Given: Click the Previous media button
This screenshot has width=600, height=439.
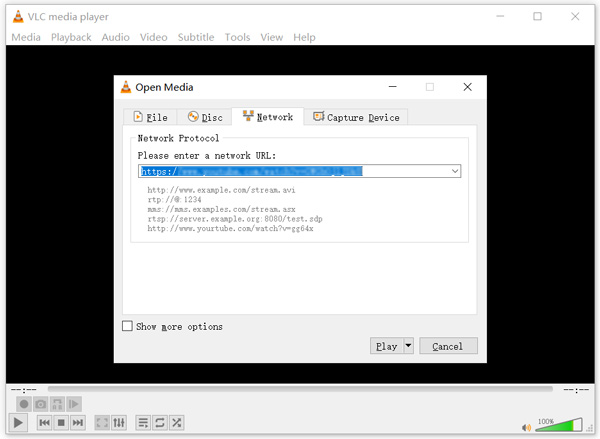Looking at the screenshot, I should click(x=44, y=423).
